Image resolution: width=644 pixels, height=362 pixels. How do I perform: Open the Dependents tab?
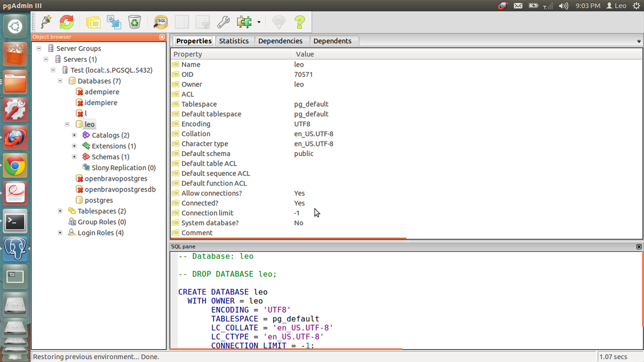tap(332, 41)
